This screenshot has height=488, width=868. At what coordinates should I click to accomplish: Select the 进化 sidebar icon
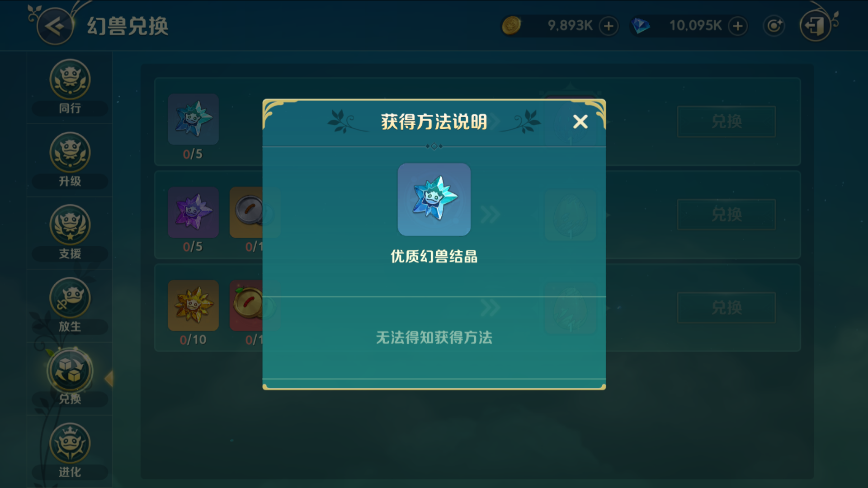coord(70,451)
